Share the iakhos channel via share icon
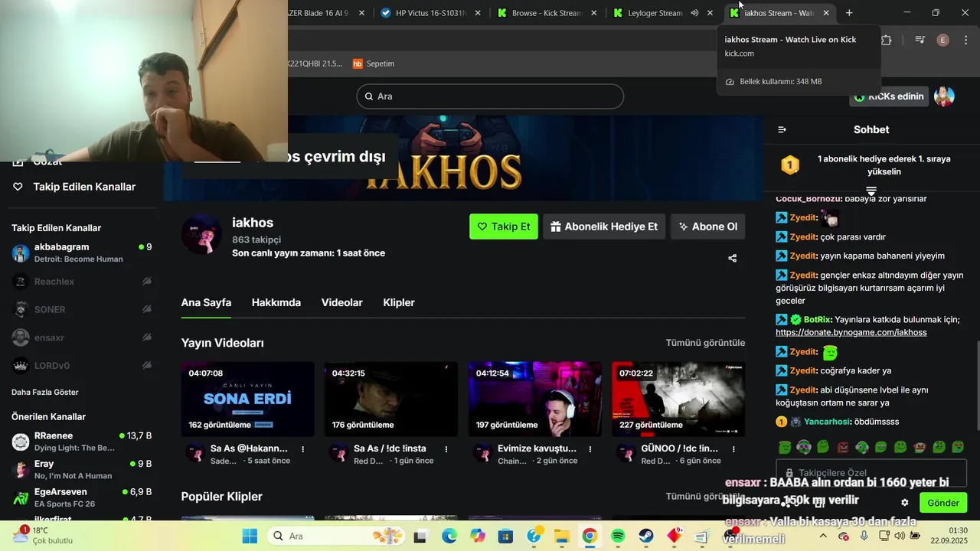The height and width of the screenshot is (551, 980). coord(733,259)
